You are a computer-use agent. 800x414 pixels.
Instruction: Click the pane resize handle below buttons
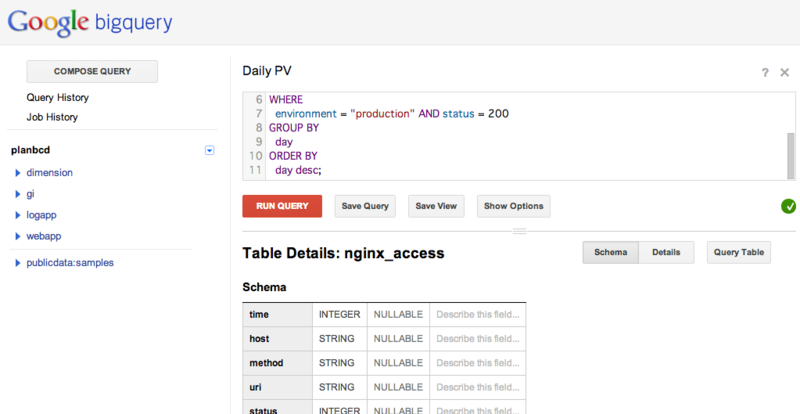[x=519, y=231]
